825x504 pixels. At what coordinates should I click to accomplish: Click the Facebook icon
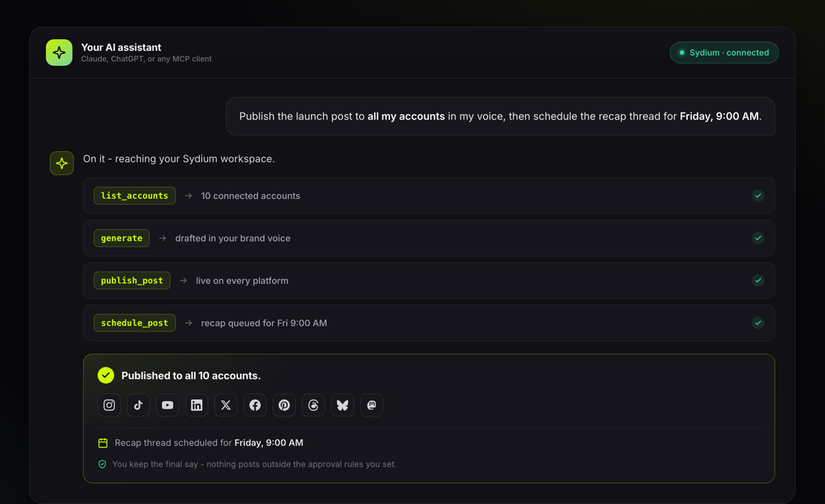pos(255,405)
